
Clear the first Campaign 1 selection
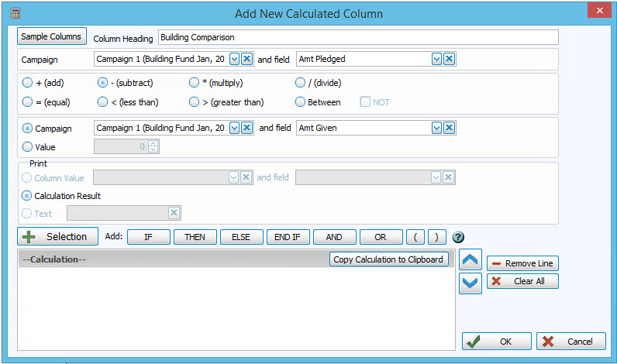point(246,59)
